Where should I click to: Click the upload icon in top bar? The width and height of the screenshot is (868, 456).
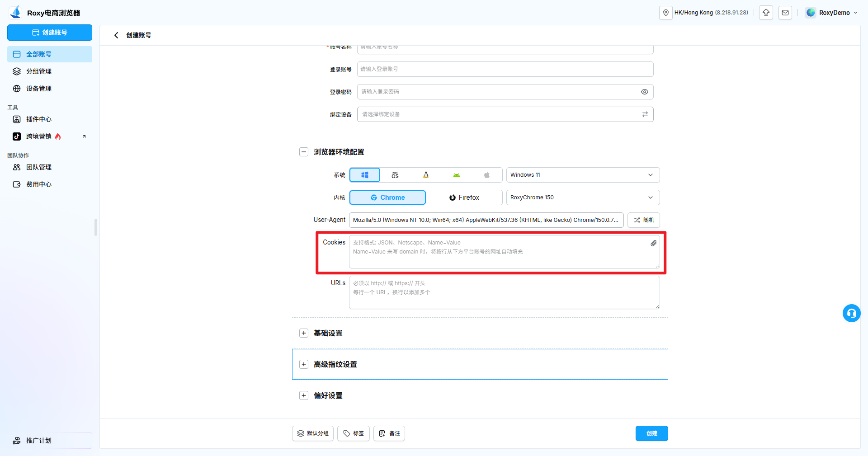pos(766,13)
